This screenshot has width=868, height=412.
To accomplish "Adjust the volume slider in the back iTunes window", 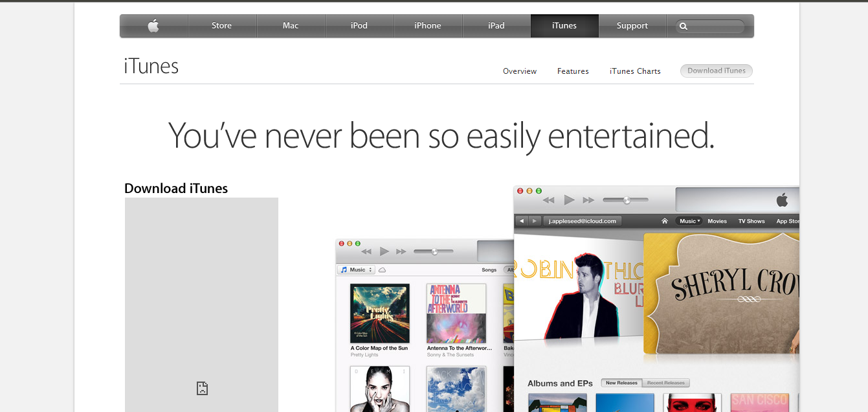I will [x=434, y=251].
